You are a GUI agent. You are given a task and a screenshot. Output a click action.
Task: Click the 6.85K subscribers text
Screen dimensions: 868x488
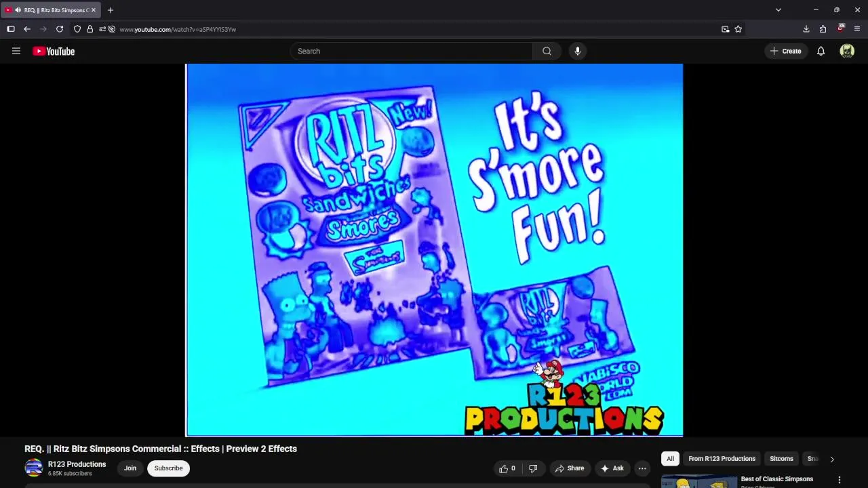pyautogui.click(x=69, y=474)
